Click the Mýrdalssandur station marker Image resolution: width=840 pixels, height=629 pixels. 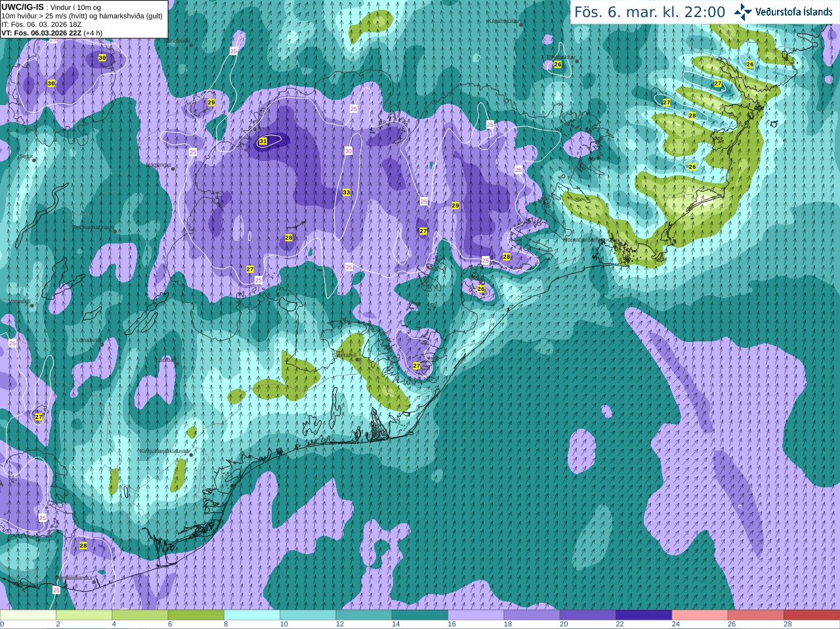coord(95,582)
